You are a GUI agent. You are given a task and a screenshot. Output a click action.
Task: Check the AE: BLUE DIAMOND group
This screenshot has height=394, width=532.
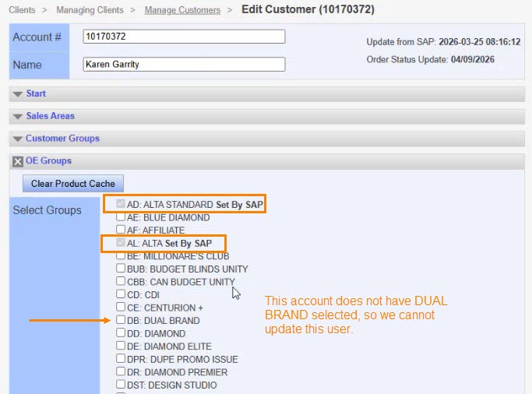coord(121,218)
